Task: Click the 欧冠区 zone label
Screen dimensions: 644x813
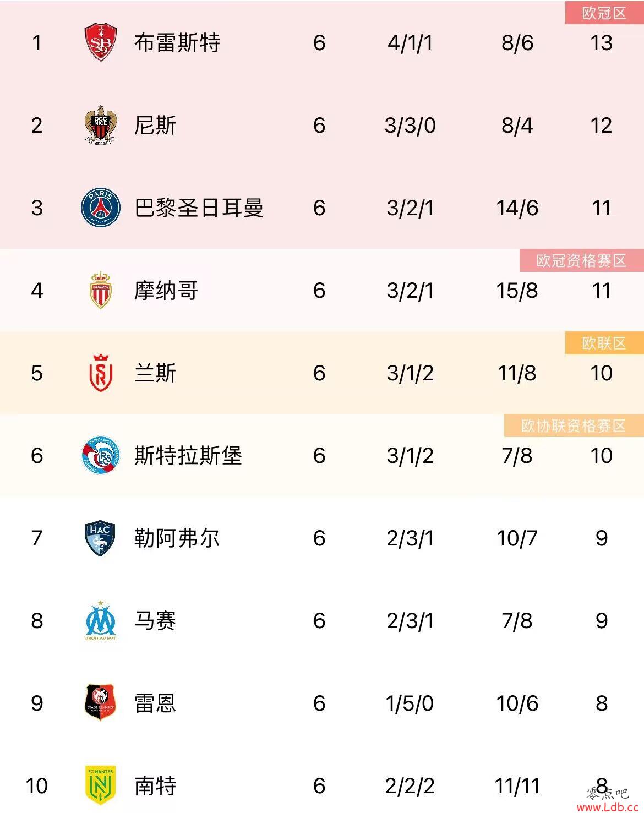Action: click(604, 13)
